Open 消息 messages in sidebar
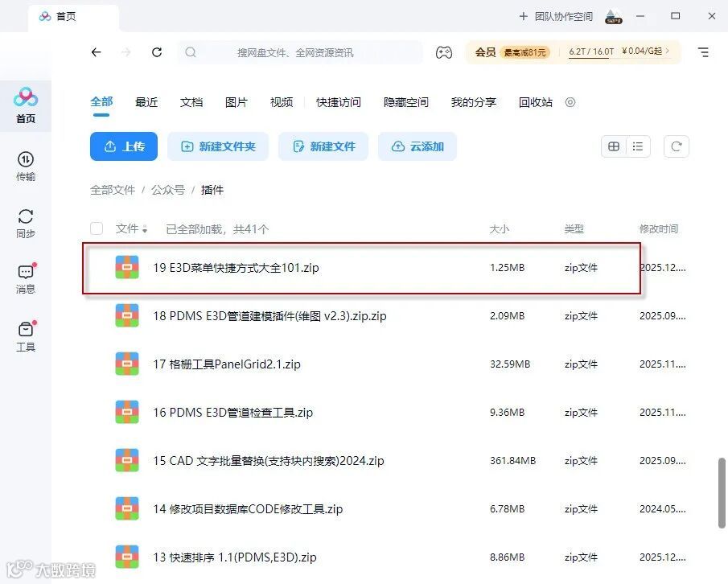Screen dimensions: 728x584 (x=26, y=279)
